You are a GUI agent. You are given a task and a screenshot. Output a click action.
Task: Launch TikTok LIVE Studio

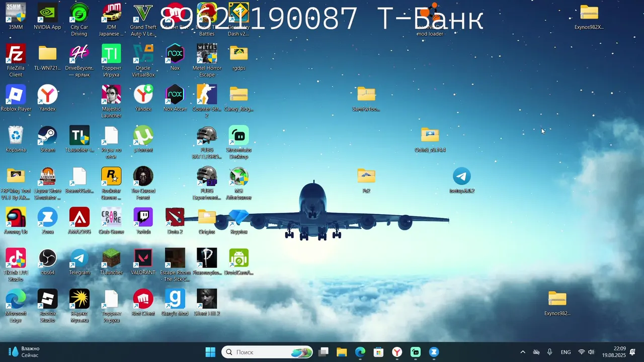click(x=16, y=265)
